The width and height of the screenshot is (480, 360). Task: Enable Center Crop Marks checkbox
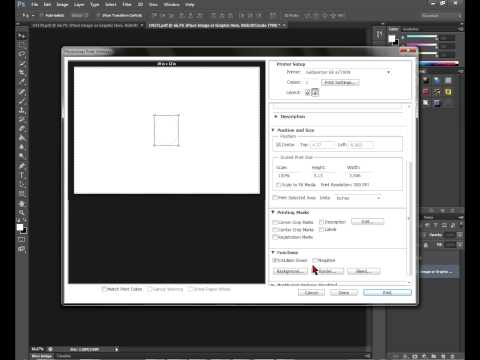click(x=275, y=230)
